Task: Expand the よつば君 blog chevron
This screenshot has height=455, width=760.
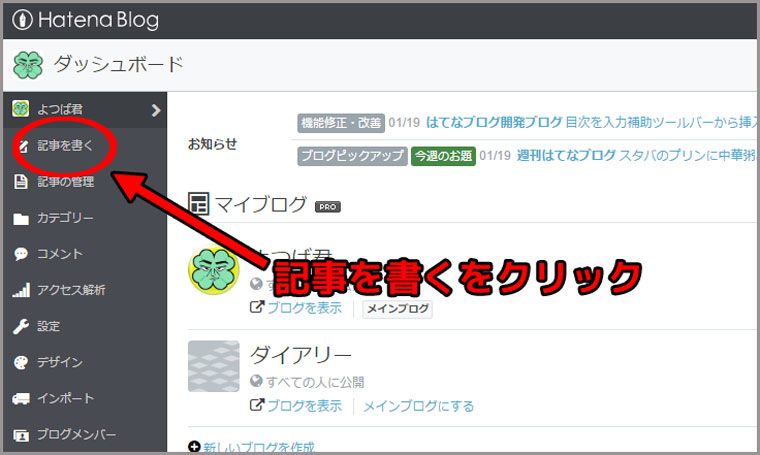Action: (x=156, y=110)
